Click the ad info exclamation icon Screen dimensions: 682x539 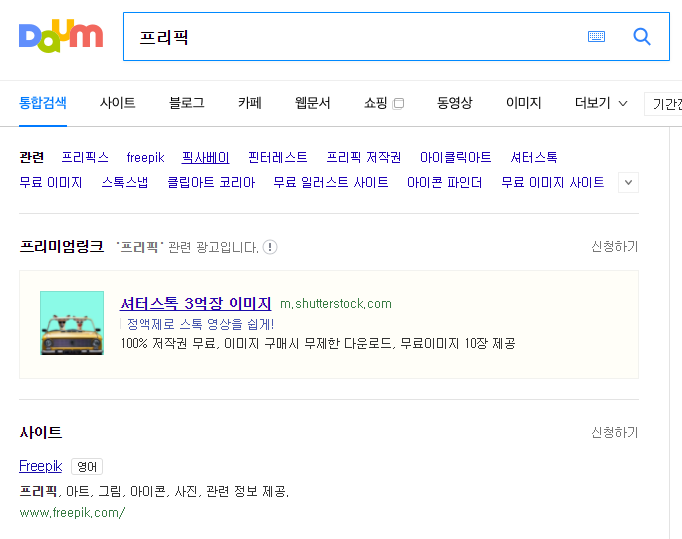coord(270,247)
